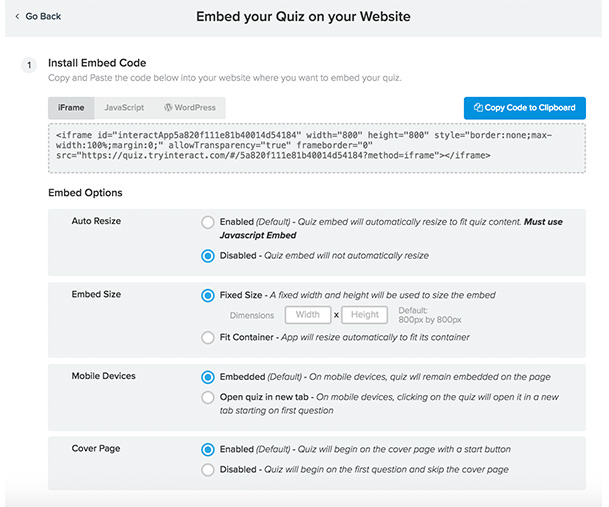Click the WordPress logo icon in tab

[169, 107]
